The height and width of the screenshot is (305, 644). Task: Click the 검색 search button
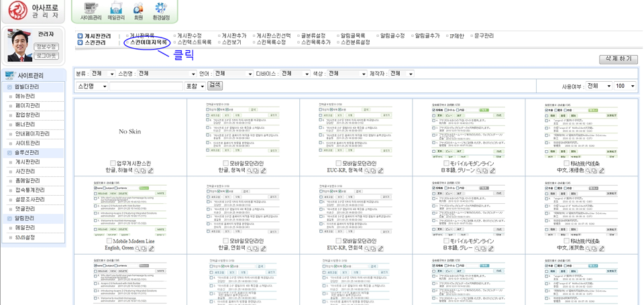click(x=215, y=85)
